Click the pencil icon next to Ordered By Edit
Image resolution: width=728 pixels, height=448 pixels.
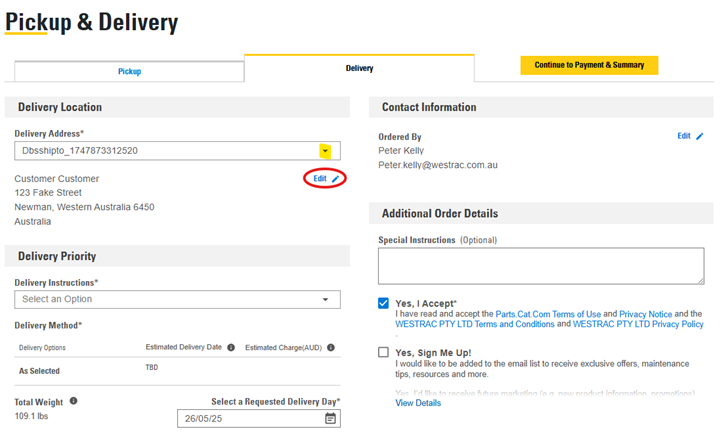[700, 136]
